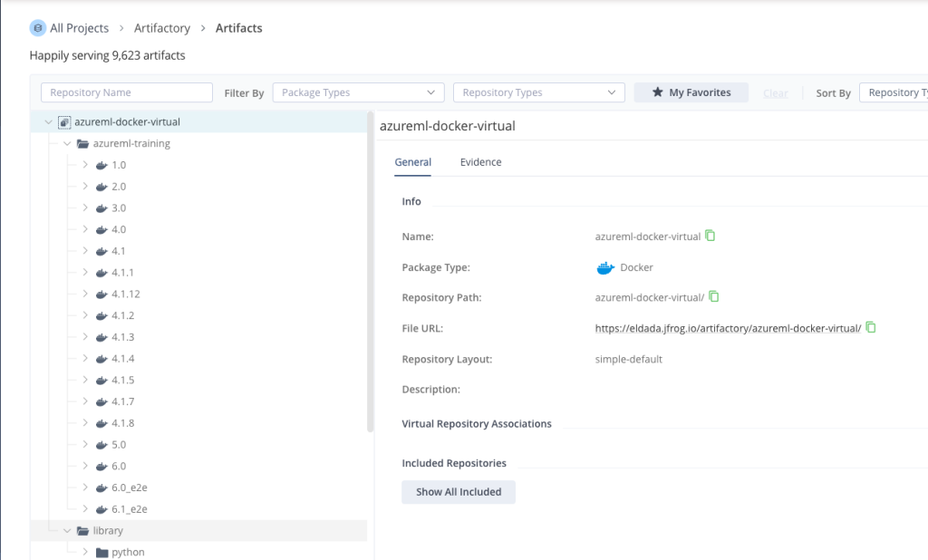Open the Repository Types dropdown

[x=538, y=92]
